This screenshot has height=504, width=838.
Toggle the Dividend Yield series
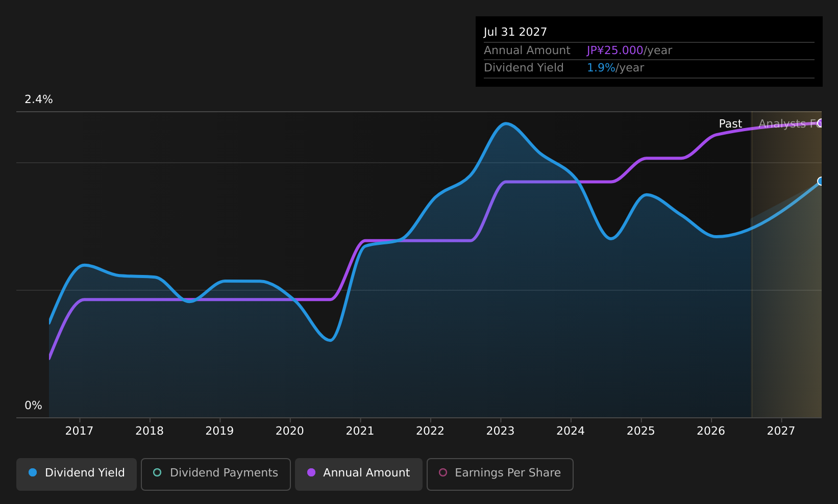[x=77, y=474]
